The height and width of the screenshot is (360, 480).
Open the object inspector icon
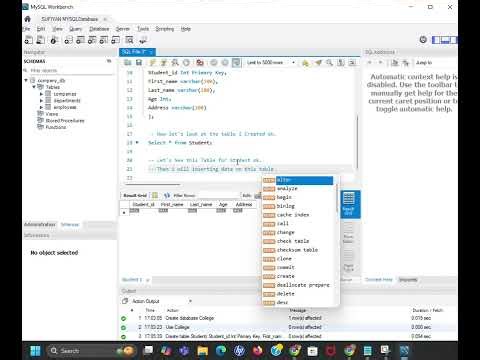[x=54, y=40]
